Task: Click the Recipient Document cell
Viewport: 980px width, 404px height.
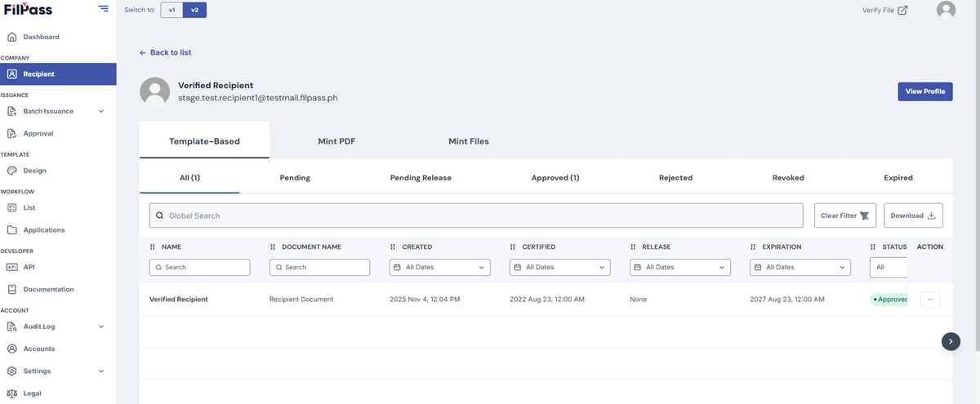Action: pos(301,300)
